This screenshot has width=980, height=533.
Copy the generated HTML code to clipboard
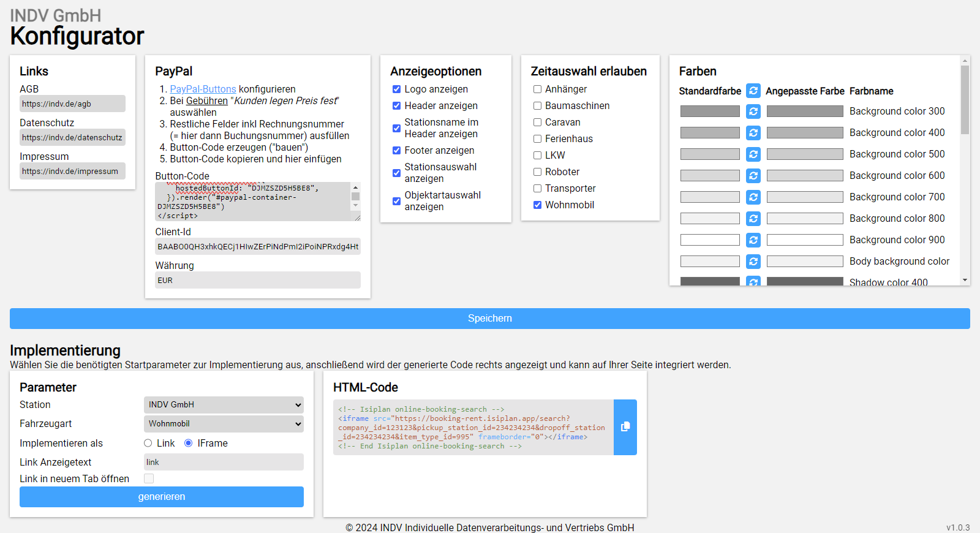625,427
